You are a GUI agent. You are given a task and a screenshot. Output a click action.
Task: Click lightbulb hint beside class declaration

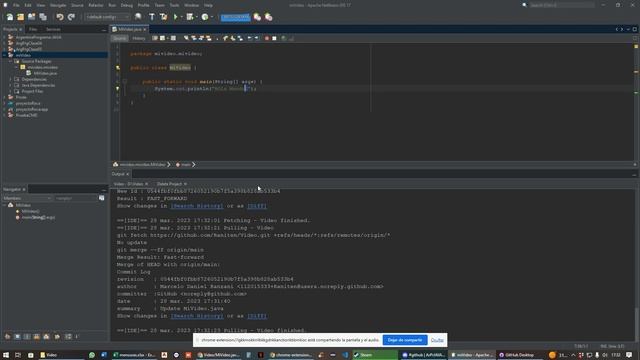[118, 68]
